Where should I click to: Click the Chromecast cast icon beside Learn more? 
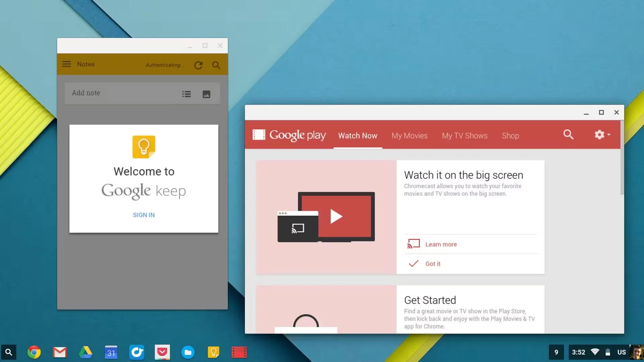coord(414,244)
